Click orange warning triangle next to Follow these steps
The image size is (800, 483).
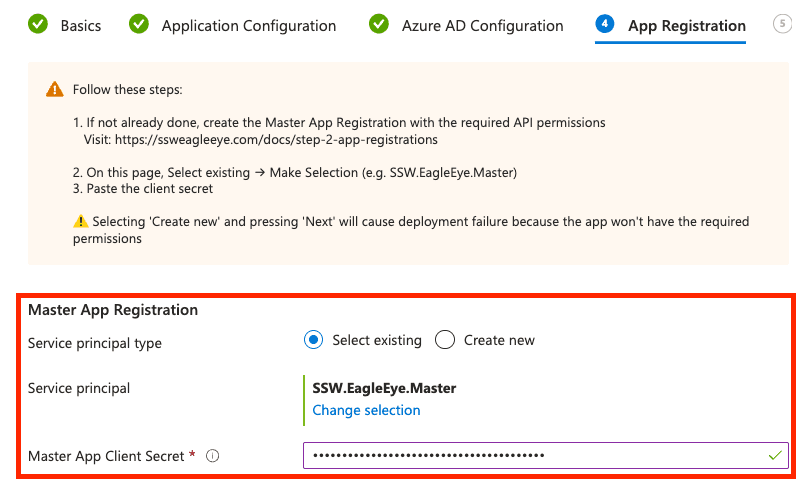55,89
